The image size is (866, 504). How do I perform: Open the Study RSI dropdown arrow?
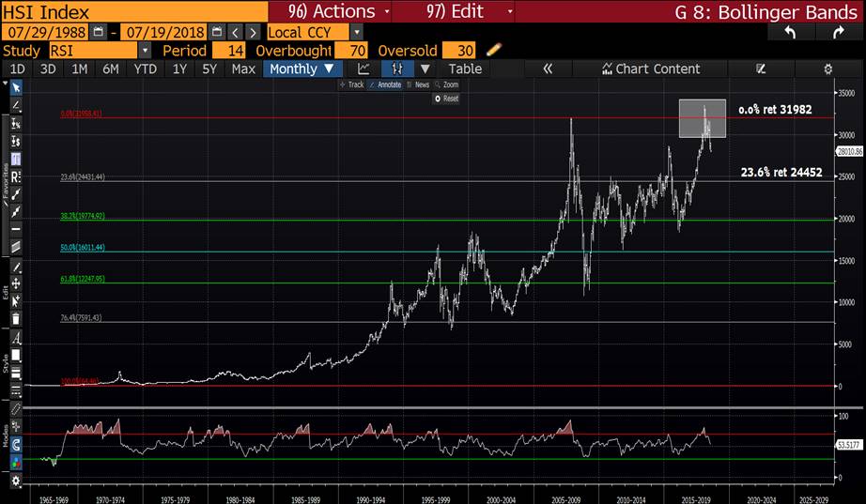(x=145, y=51)
